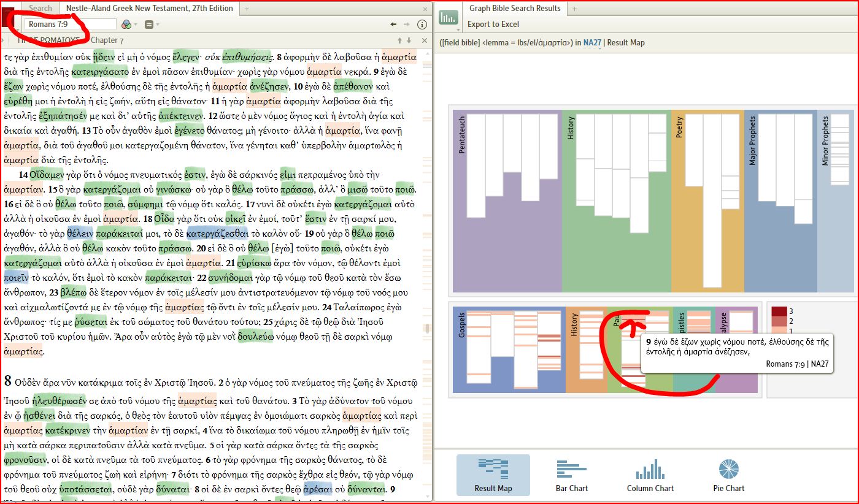This screenshot has width=859, height=504.
Task: Switch to Result Map view
Action: point(493,475)
